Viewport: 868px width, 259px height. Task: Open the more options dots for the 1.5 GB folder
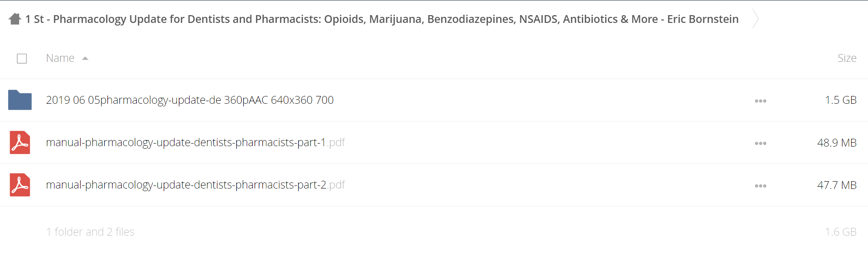761,101
